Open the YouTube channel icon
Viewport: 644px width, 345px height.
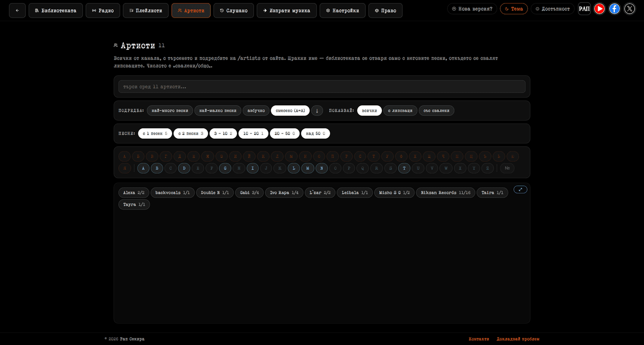[599, 9]
